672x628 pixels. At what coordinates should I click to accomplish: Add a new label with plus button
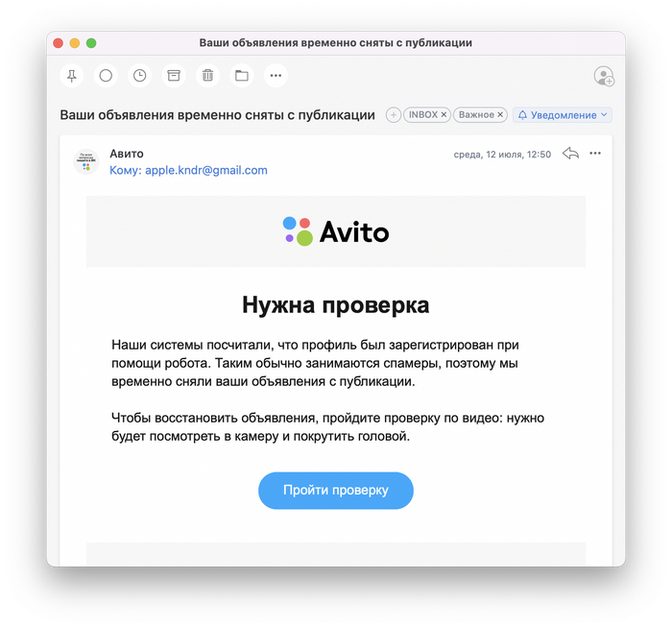[x=393, y=115]
